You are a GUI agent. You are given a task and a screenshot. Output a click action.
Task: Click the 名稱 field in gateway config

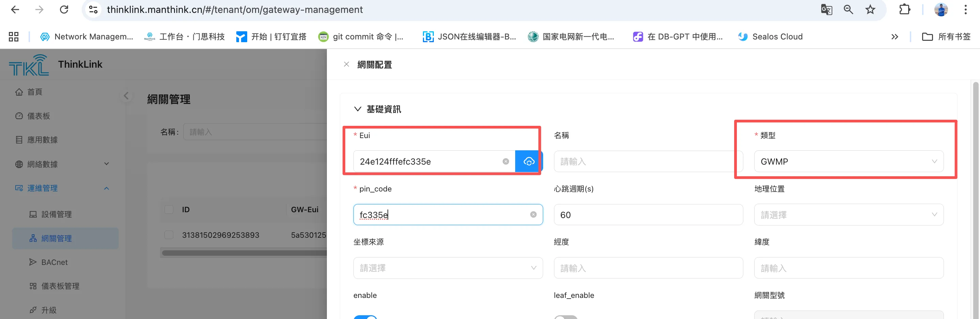pyautogui.click(x=648, y=162)
